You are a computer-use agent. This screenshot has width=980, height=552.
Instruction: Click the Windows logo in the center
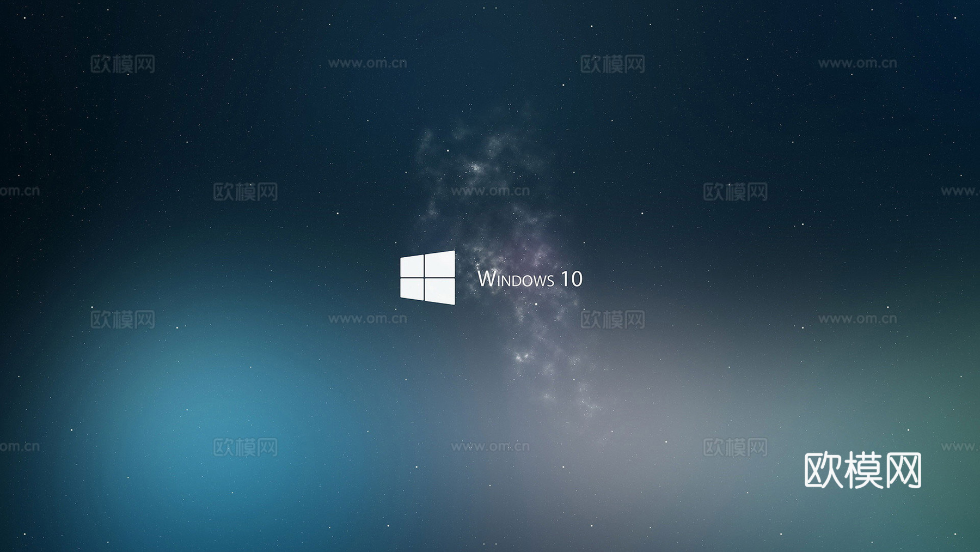point(427,277)
